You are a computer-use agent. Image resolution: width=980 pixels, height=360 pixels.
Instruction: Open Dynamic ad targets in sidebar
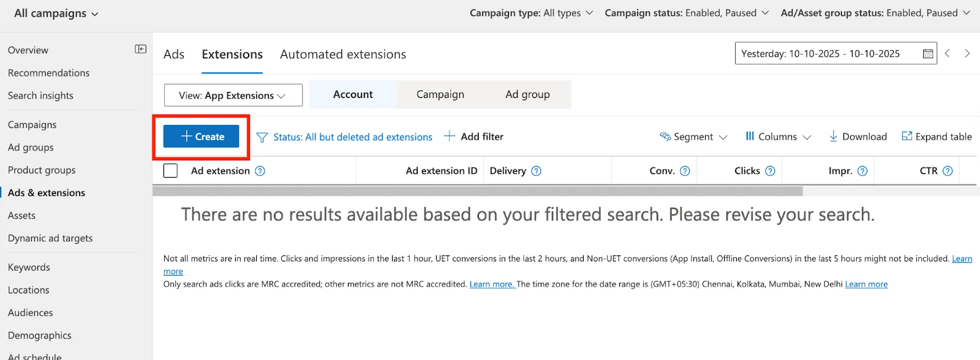50,238
